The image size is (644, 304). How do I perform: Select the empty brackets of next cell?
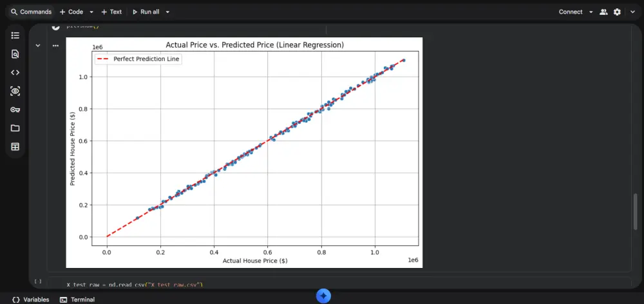coord(38,281)
